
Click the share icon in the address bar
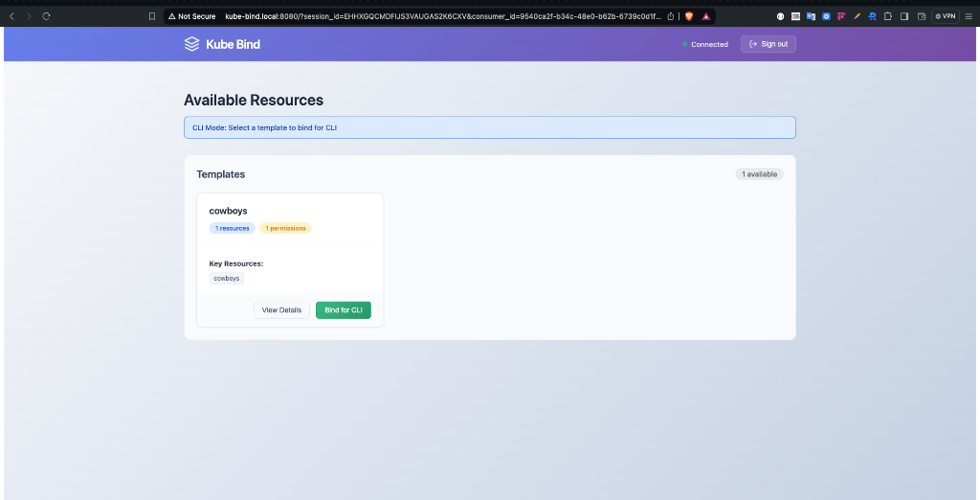pos(671,16)
